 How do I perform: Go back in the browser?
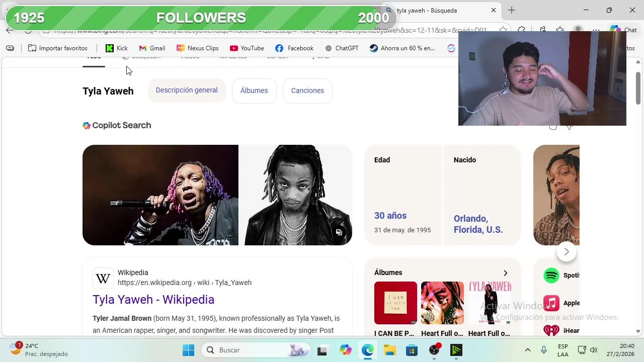pyautogui.click(x=10, y=30)
